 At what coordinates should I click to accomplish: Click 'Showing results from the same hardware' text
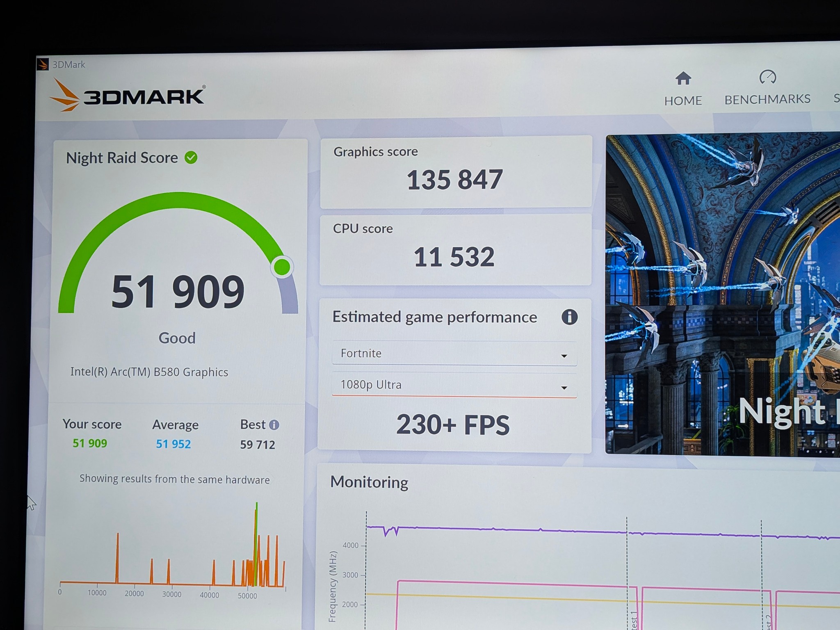175,479
